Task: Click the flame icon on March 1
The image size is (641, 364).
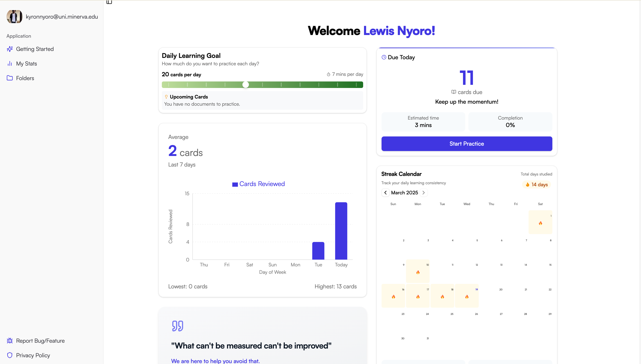Action: (x=540, y=223)
